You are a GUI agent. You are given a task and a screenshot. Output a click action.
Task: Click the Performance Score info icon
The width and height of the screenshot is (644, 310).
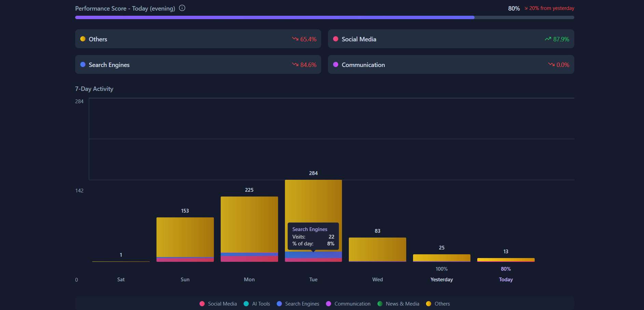(x=182, y=8)
